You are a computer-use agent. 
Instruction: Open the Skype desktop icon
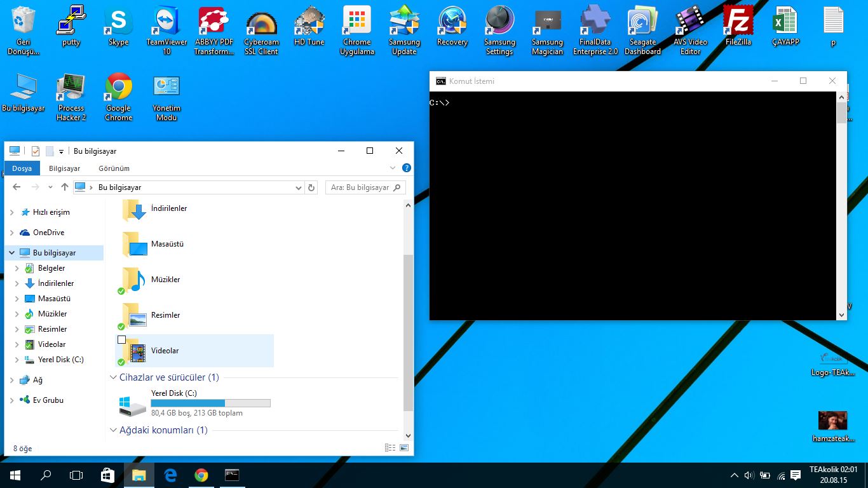pos(118,25)
